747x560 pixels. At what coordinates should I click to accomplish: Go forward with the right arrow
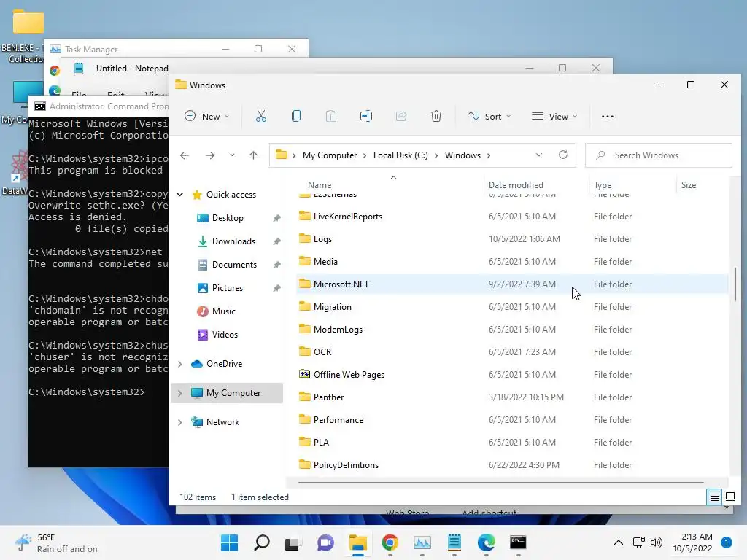coord(210,155)
